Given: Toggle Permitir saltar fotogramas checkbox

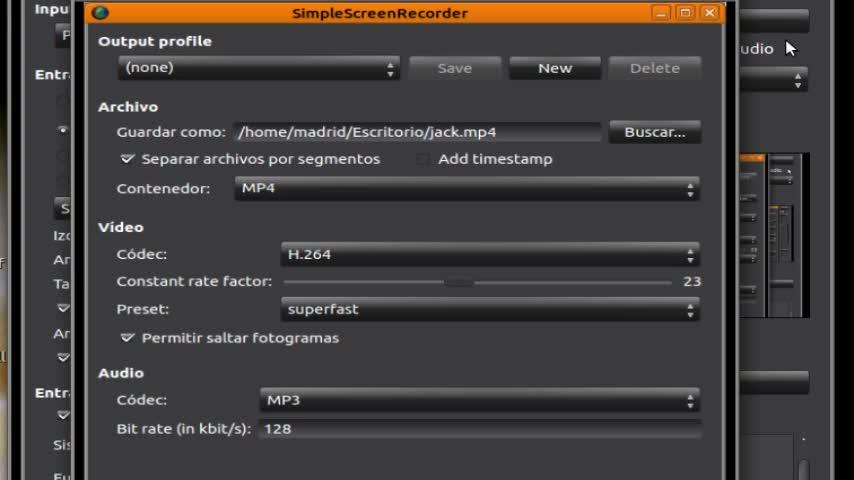Looking at the screenshot, I should click(x=127, y=338).
